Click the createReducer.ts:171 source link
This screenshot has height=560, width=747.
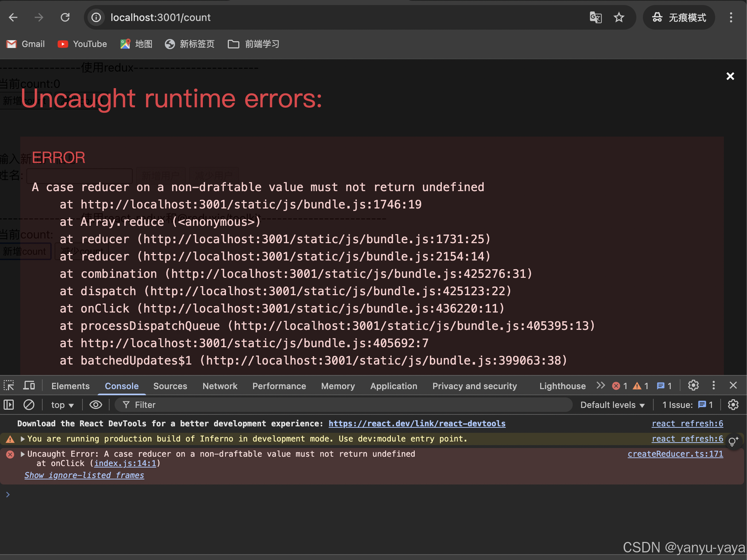pyautogui.click(x=675, y=454)
